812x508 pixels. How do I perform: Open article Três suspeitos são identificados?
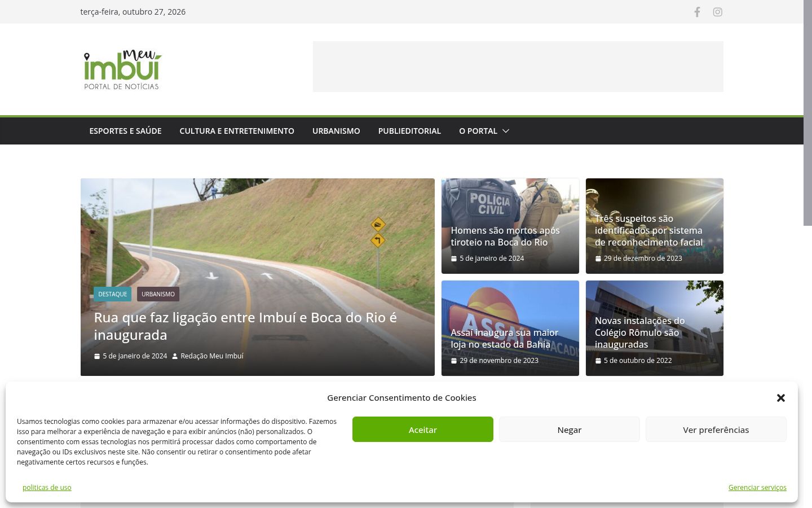click(x=649, y=230)
